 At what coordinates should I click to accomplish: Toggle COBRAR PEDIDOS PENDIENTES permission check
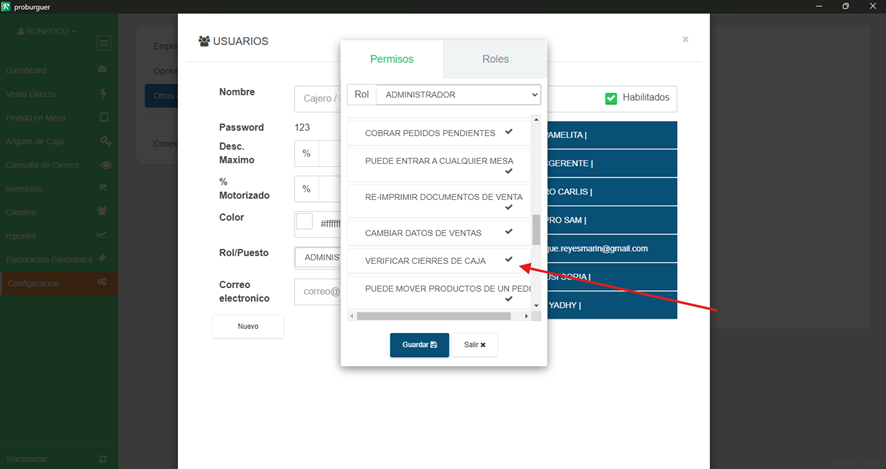[x=509, y=132]
